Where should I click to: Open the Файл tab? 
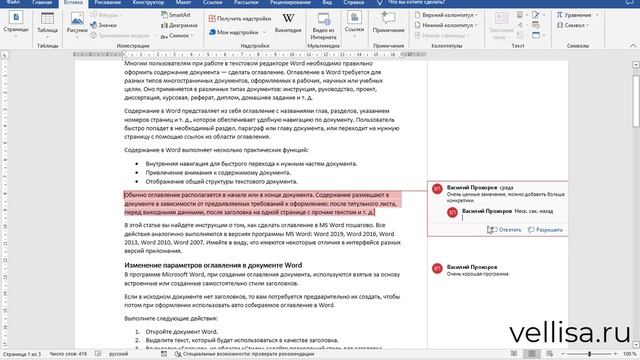[13, 2]
